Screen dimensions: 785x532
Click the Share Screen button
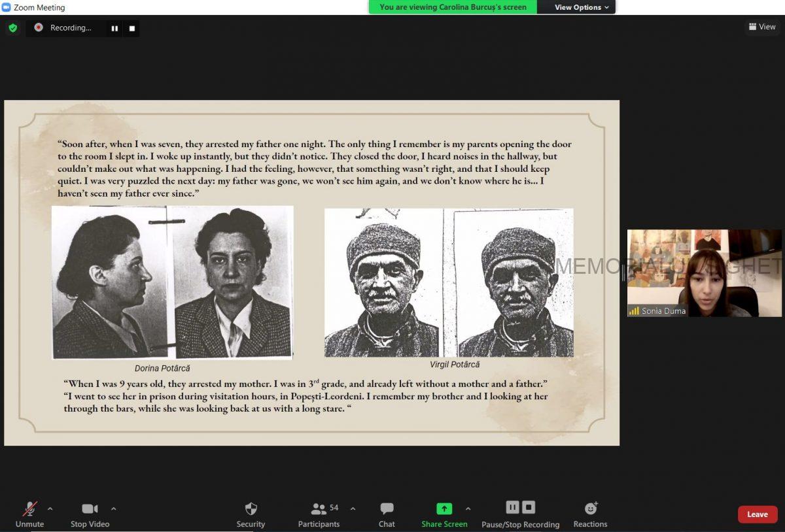[x=444, y=514]
